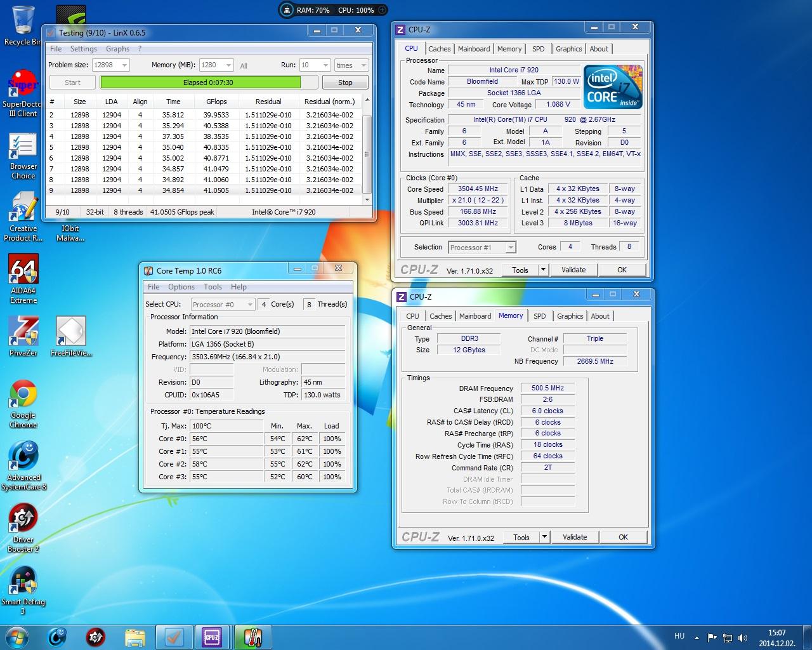The height and width of the screenshot is (650, 812).
Task: Open the Windows Start menu orb
Action: tap(17, 637)
